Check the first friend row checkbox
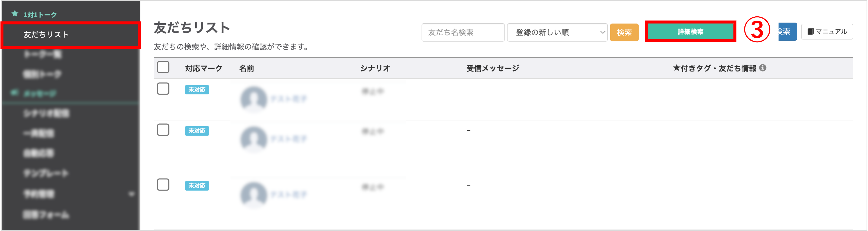Viewport: 868px width, 231px height. [x=163, y=89]
